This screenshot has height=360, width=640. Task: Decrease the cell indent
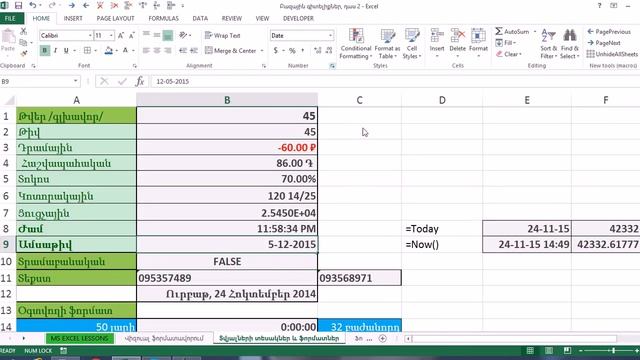183,51
